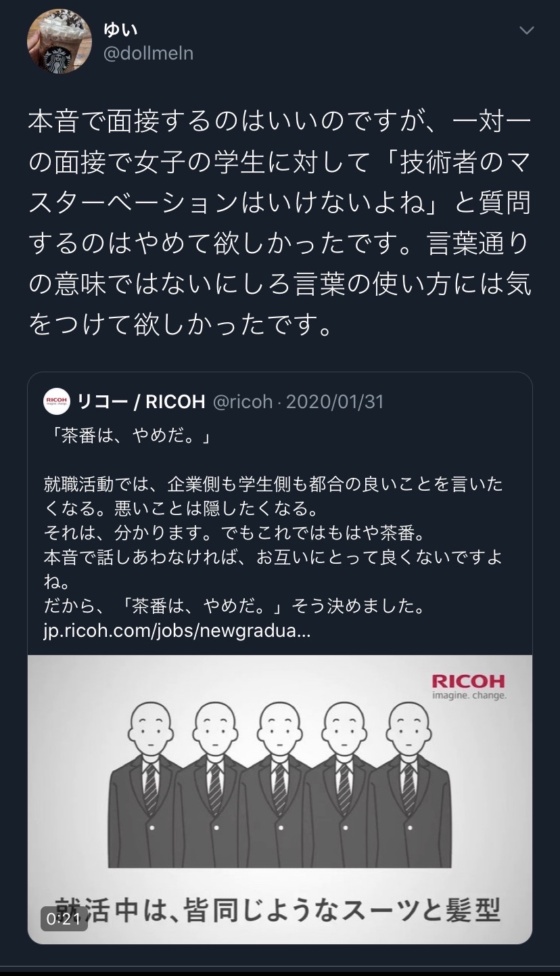Expand the tweet options chevron
Screen dimensions: 560x976
point(526,30)
